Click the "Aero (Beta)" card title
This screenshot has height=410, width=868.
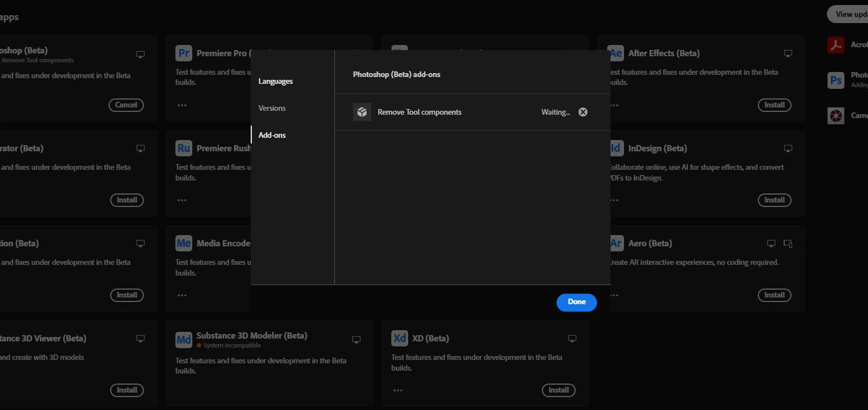point(650,244)
